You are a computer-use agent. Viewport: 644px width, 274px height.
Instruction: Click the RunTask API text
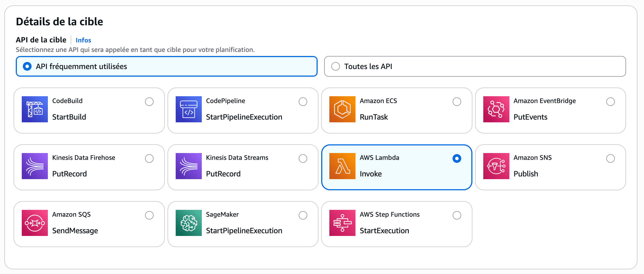[374, 117]
